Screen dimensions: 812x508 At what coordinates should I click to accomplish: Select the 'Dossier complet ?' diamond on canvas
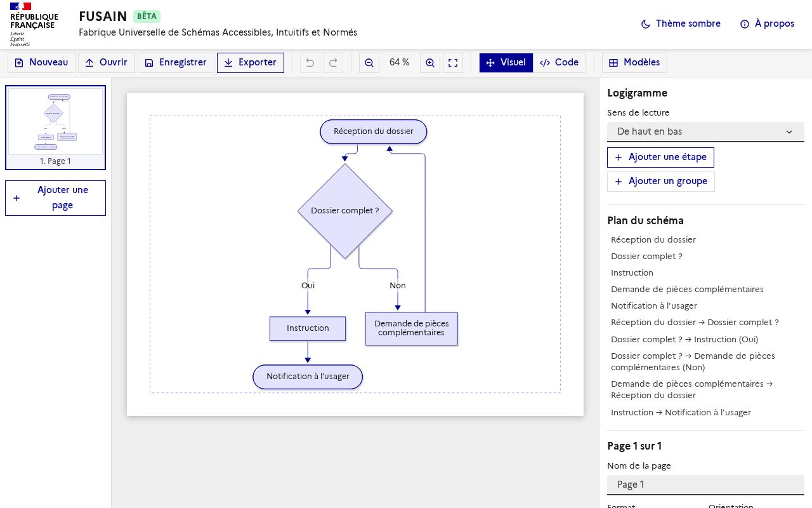point(345,211)
